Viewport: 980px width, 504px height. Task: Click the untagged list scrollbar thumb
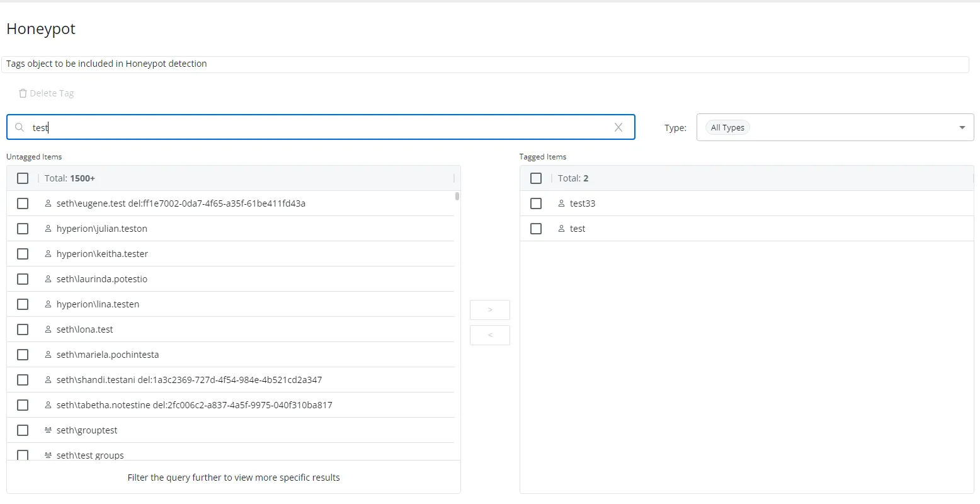(457, 197)
